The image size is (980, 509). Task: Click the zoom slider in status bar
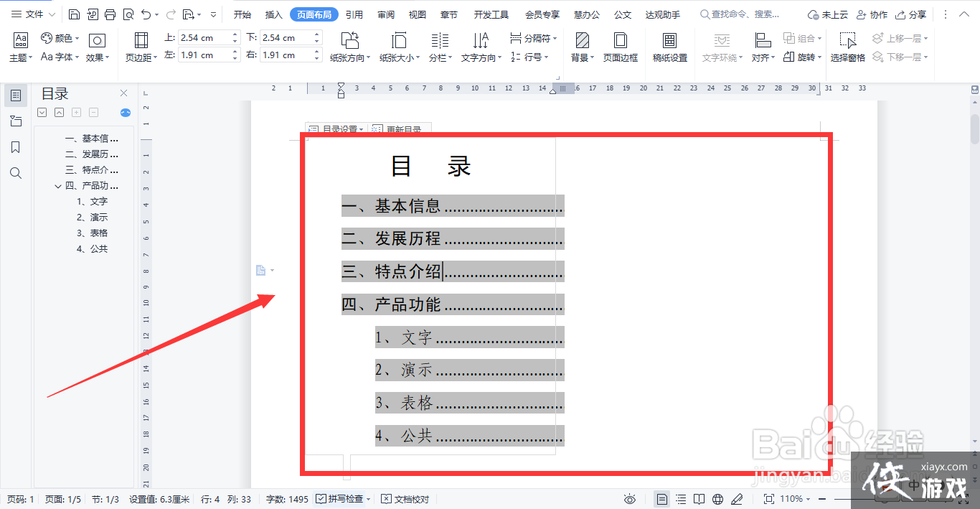(x=847, y=499)
